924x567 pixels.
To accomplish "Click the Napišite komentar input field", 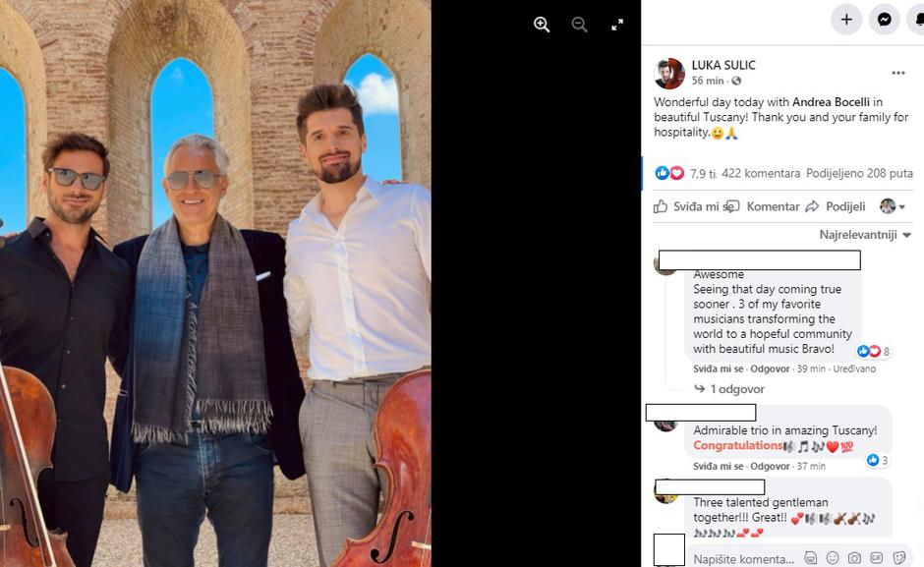I will coord(744,559).
